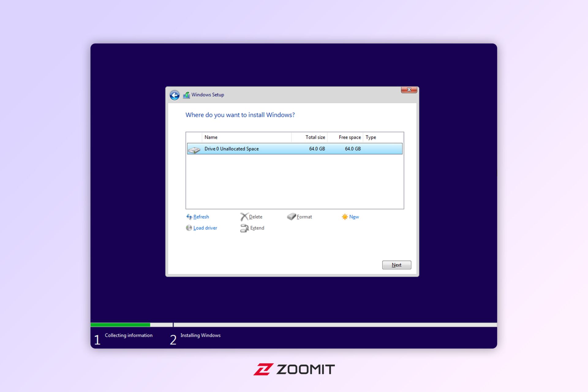Go back using the blue arrow button
This screenshot has height=392, width=588.
[x=175, y=95]
